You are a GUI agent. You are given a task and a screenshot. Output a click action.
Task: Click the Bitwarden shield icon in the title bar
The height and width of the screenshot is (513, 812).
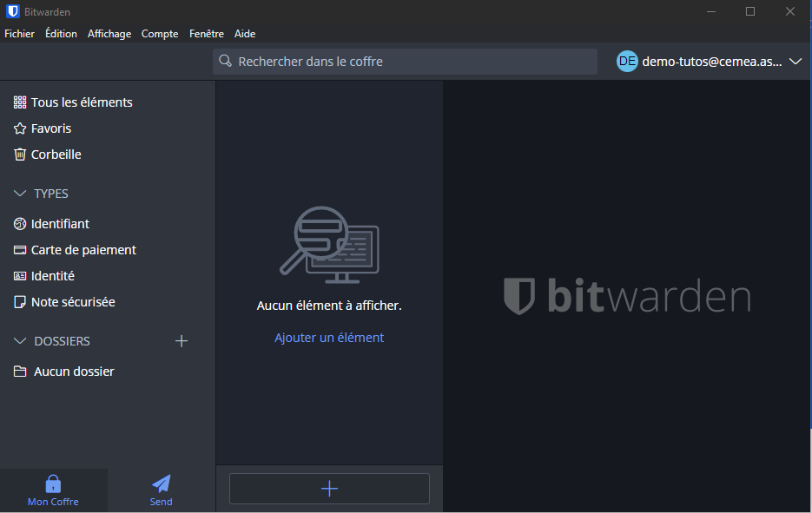coord(13,11)
